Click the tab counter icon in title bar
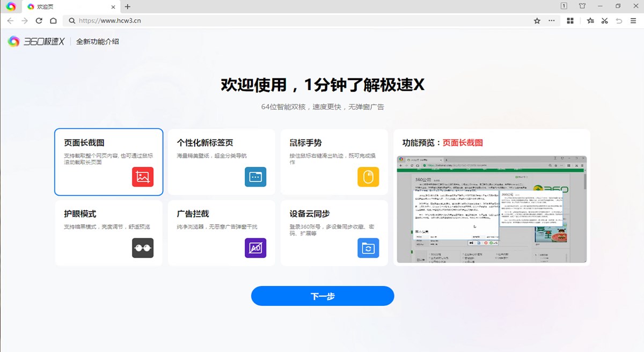The height and width of the screenshot is (352, 644). click(564, 6)
